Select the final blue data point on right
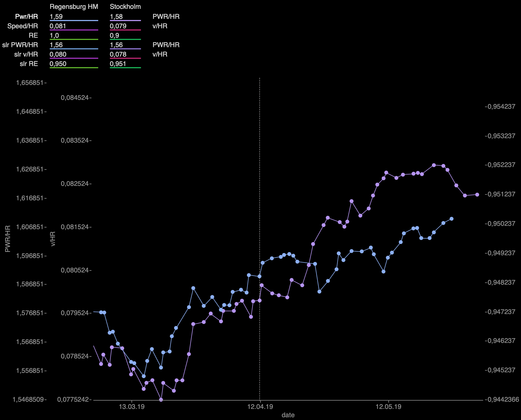This screenshot has width=521, height=420. coord(451,219)
